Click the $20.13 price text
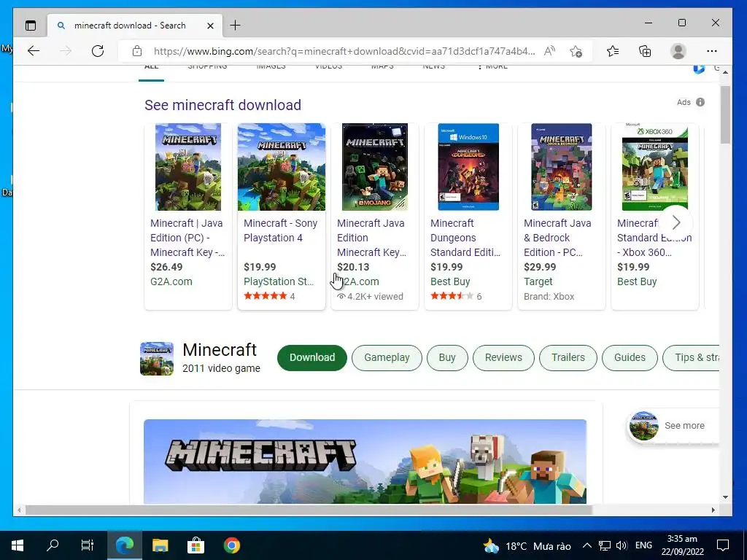Screen dimensions: 747x560 (353, 267)
